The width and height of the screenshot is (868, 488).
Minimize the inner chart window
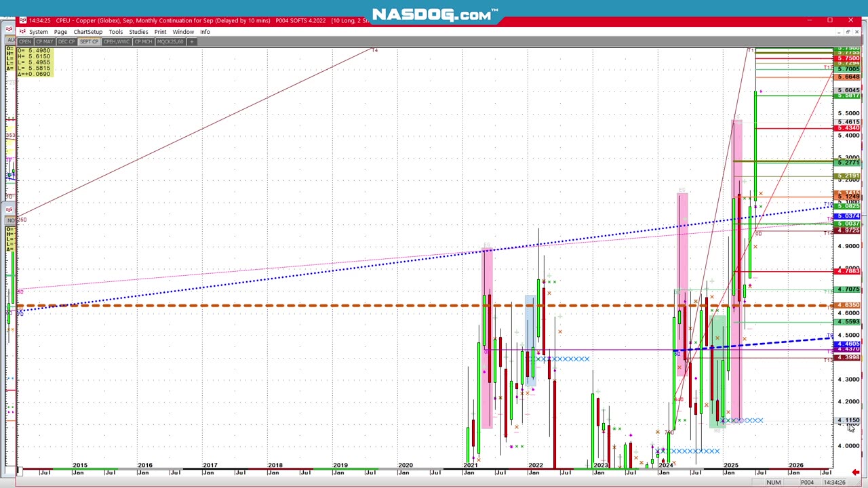[x=839, y=32]
